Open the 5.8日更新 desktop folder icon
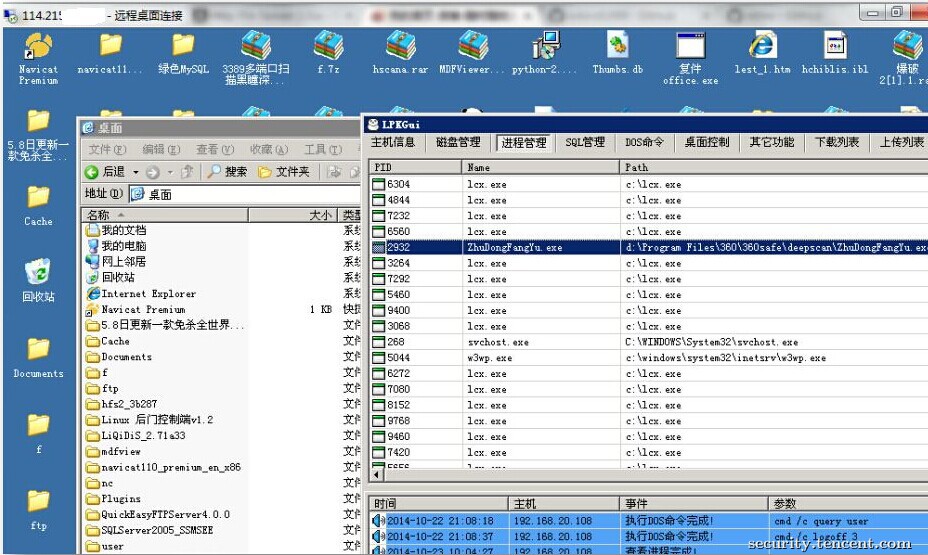 point(38,135)
